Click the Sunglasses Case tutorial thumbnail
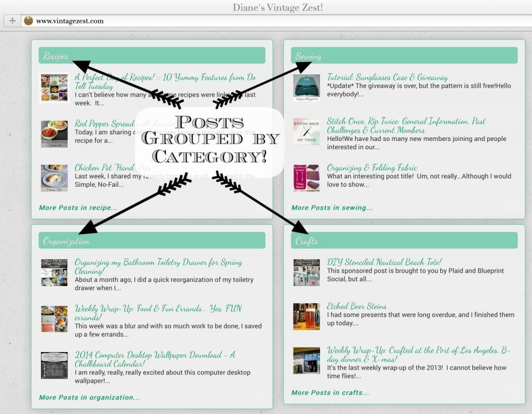The height and width of the screenshot is (414, 532). [x=307, y=87]
